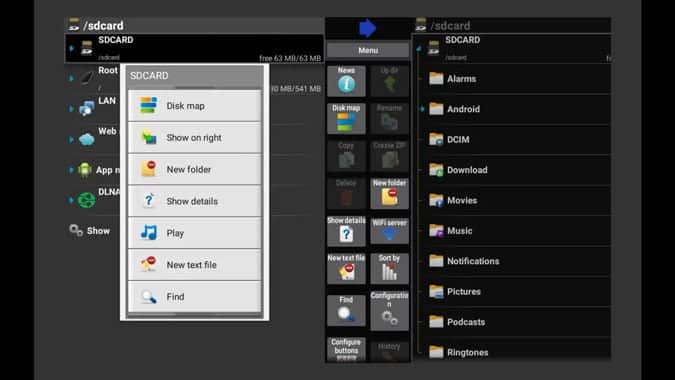The width and height of the screenshot is (675, 380).
Task: Click the right pane /sdcard path header
Action: point(512,25)
